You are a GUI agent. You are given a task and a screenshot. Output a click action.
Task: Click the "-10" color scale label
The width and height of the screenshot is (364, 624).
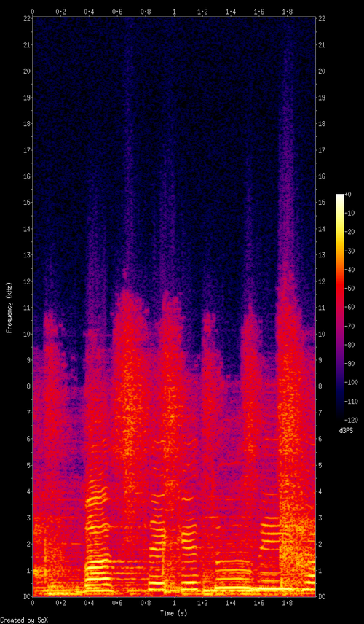pyautogui.click(x=351, y=214)
